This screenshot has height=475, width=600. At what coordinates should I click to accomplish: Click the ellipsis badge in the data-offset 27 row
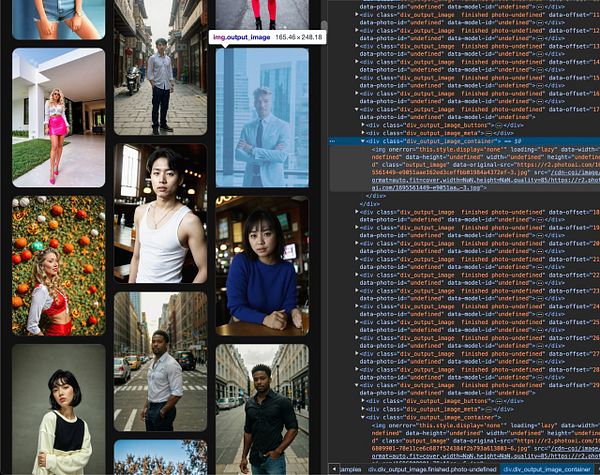[x=540, y=361]
